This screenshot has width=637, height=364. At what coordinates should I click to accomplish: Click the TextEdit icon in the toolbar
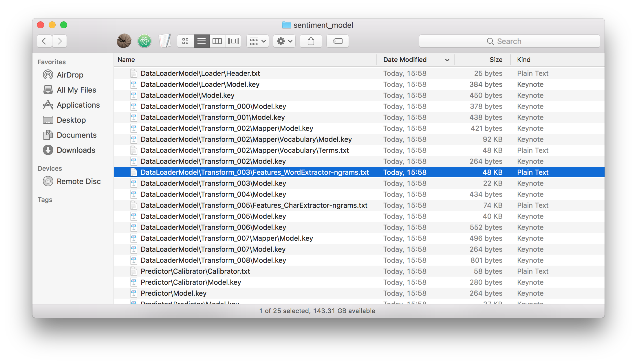(164, 41)
